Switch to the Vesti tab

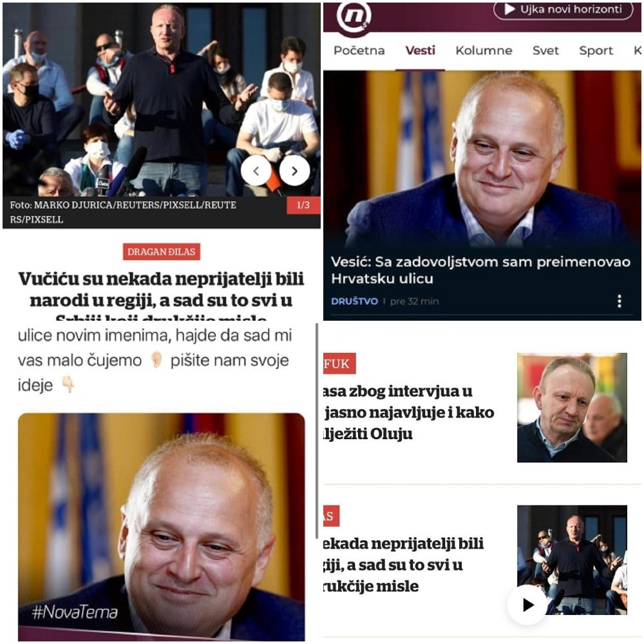420,50
